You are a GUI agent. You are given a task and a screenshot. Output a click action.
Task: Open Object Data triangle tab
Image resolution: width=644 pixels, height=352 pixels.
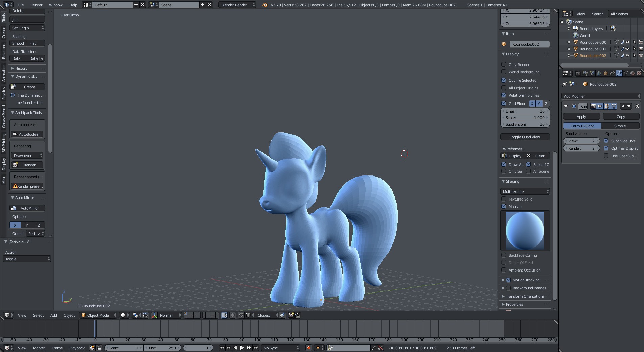(626, 73)
